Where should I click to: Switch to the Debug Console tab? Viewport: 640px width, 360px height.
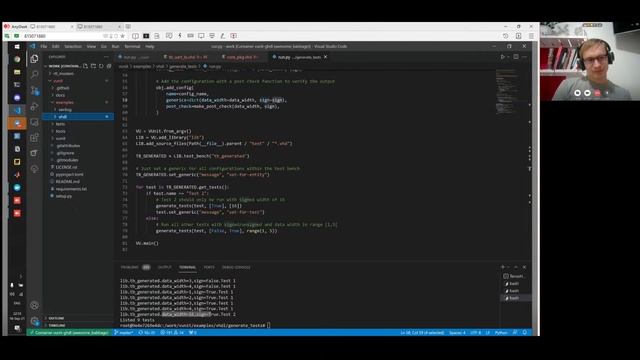[236, 267]
